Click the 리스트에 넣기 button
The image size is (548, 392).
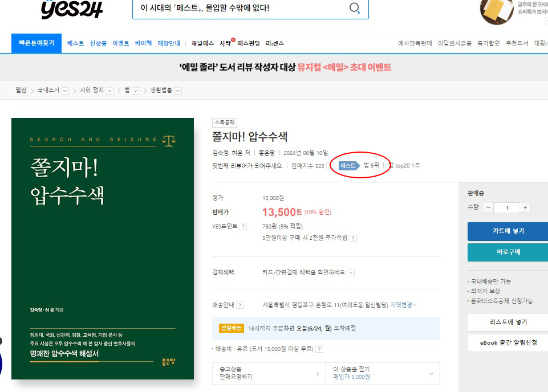[508, 322]
